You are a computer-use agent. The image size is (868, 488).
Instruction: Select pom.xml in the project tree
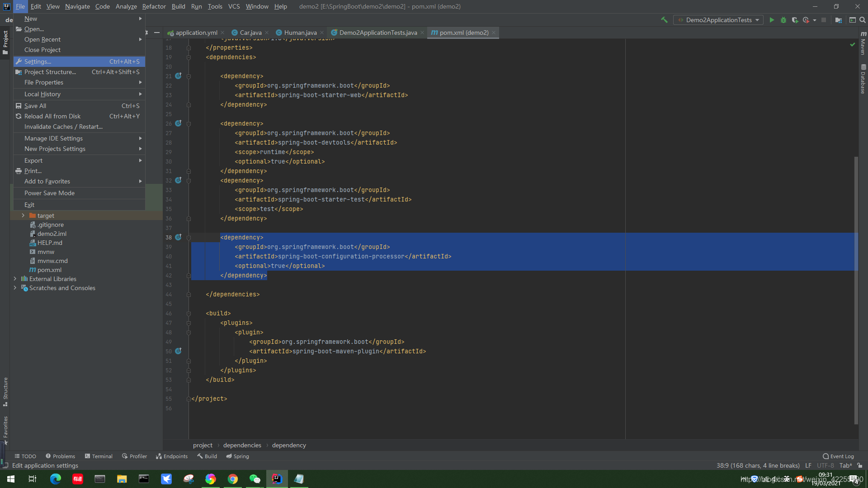point(49,270)
